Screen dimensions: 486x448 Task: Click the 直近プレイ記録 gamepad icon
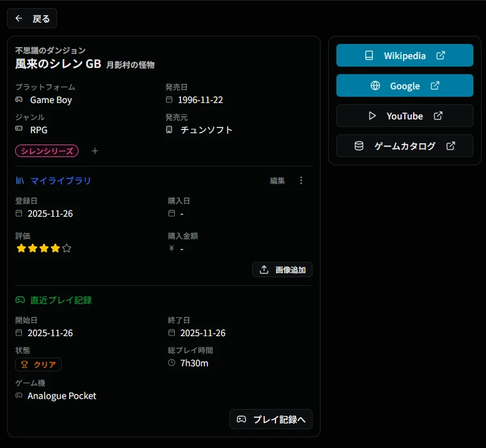(x=20, y=300)
